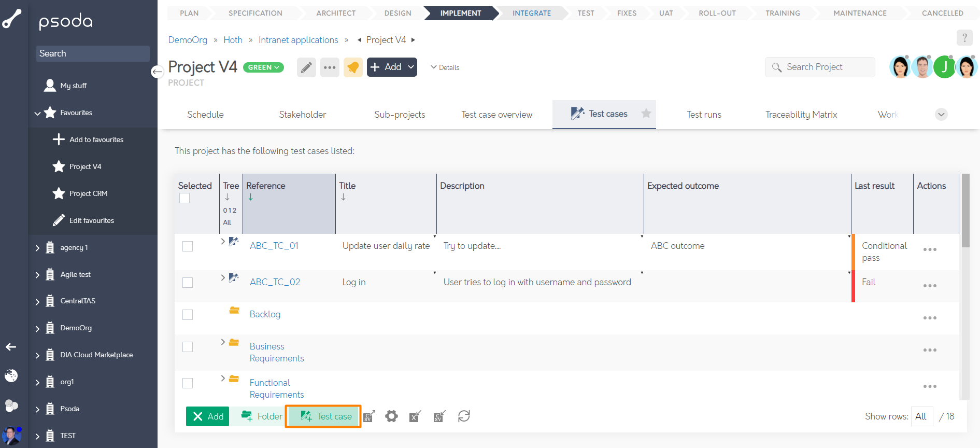Click the Psoda wrench logo icon
The width and height of the screenshot is (980, 448).
click(12, 19)
